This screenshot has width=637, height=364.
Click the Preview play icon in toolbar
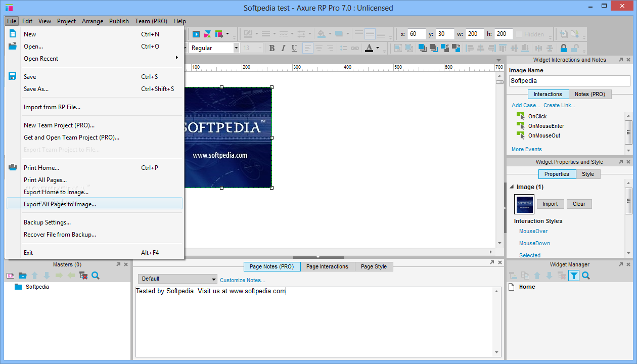pyautogui.click(x=196, y=34)
